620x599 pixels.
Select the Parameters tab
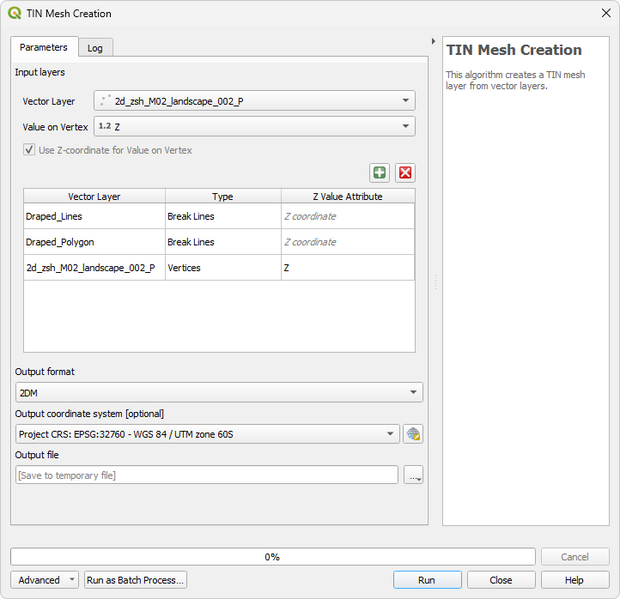pyautogui.click(x=44, y=47)
